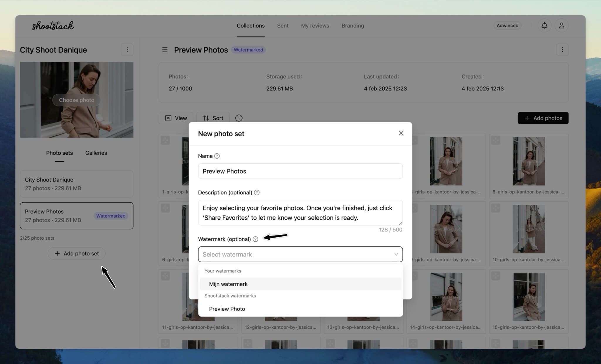Switch to the Galleries tab

(96, 153)
